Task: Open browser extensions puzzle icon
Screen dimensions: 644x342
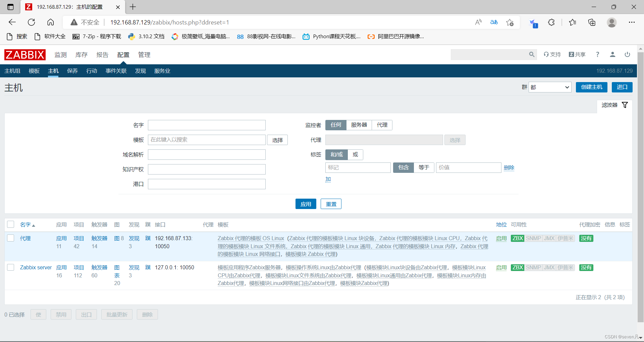Action: pyautogui.click(x=551, y=22)
